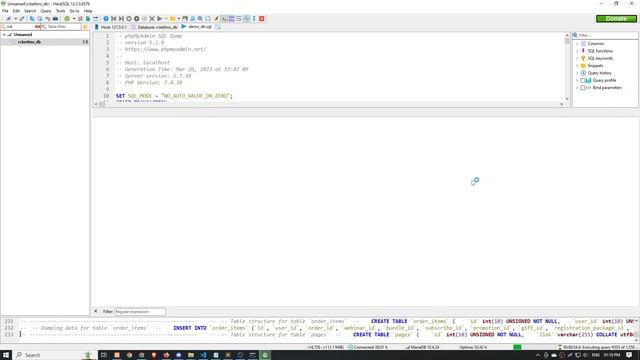The height and width of the screenshot is (360, 640).
Task: Click the green query progress bar in status bar
Action: [517, 347]
